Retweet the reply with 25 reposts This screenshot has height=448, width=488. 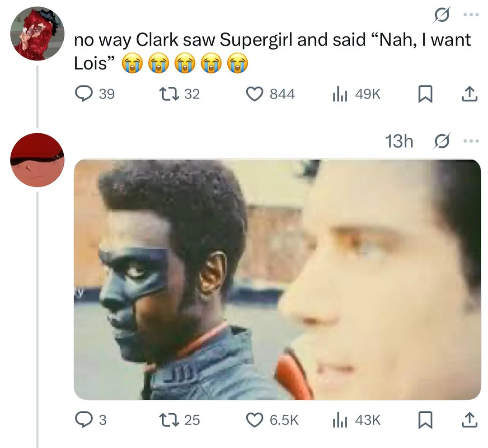pyautogui.click(x=179, y=420)
